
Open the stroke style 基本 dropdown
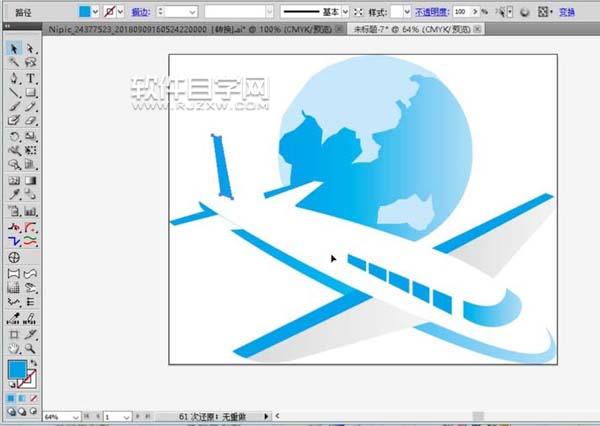[x=345, y=12]
